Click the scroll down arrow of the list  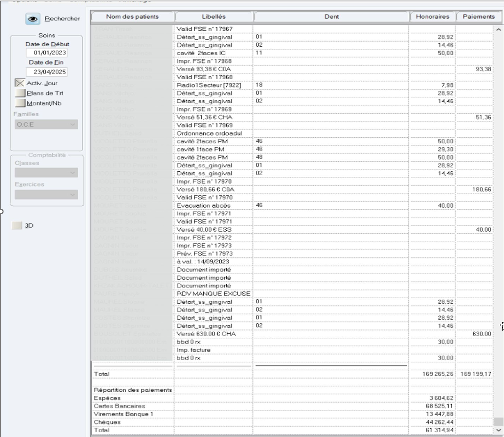tap(499, 430)
